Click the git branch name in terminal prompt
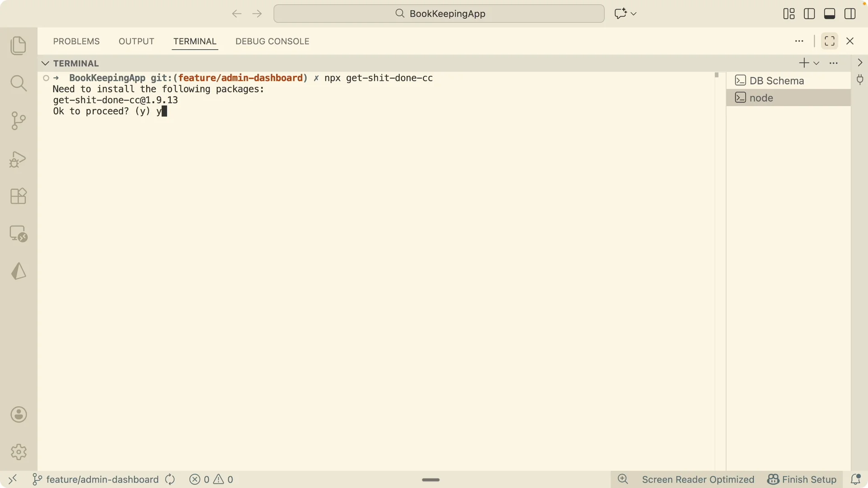 coord(240,78)
